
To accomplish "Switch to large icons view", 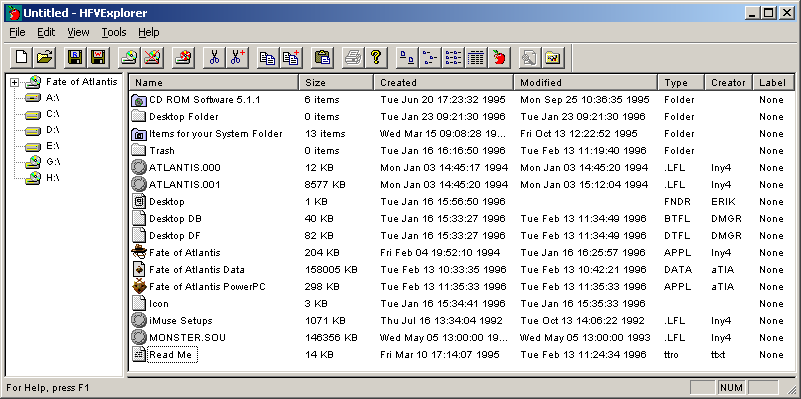I will pyautogui.click(x=407, y=57).
